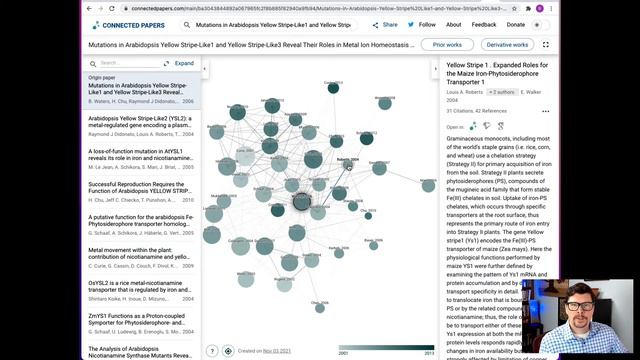Open the Donate page
The image size is (640, 360).
[516, 25]
